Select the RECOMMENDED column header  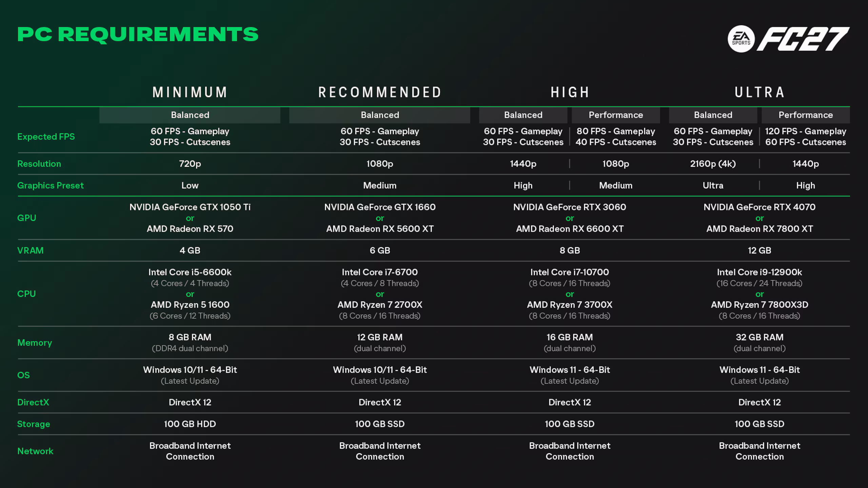[380, 92]
